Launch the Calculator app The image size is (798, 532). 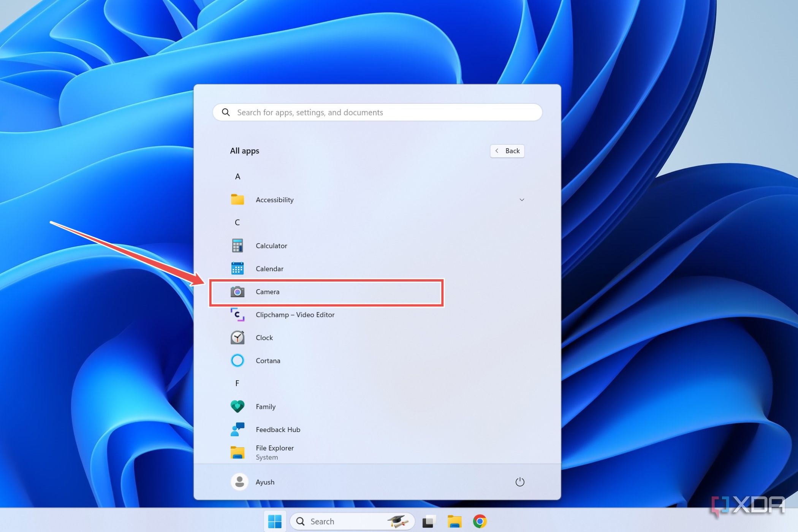(x=271, y=245)
